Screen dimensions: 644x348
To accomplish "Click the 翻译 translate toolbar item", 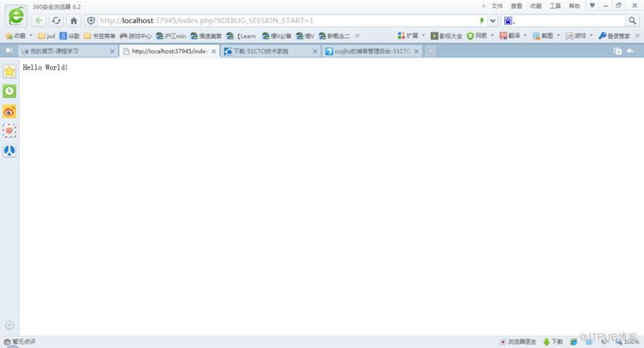I will 509,35.
